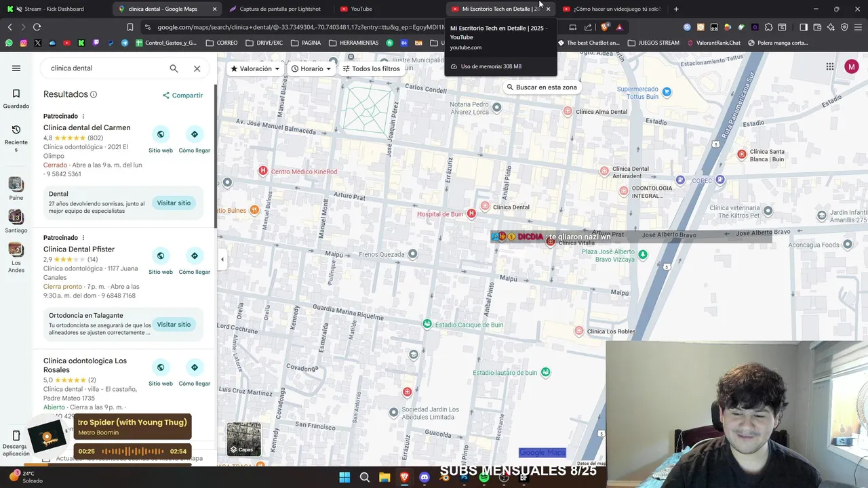The height and width of the screenshot is (488, 868).
Task: Collapse the results side panel arrow
Action: (222, 259)
